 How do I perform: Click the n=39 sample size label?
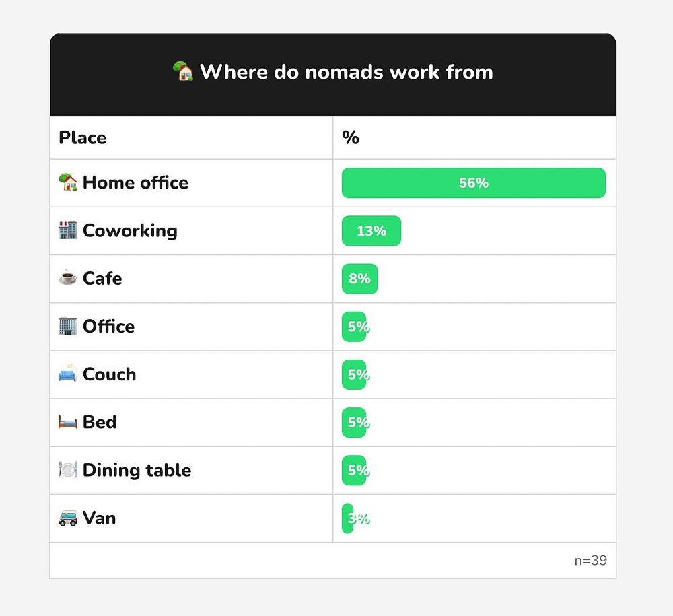[590, 560]
